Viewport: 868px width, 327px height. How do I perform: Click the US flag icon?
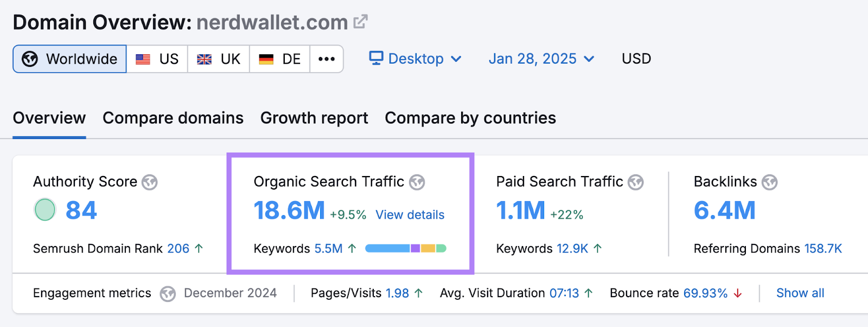pyautogui.click(x=143, y=59)
